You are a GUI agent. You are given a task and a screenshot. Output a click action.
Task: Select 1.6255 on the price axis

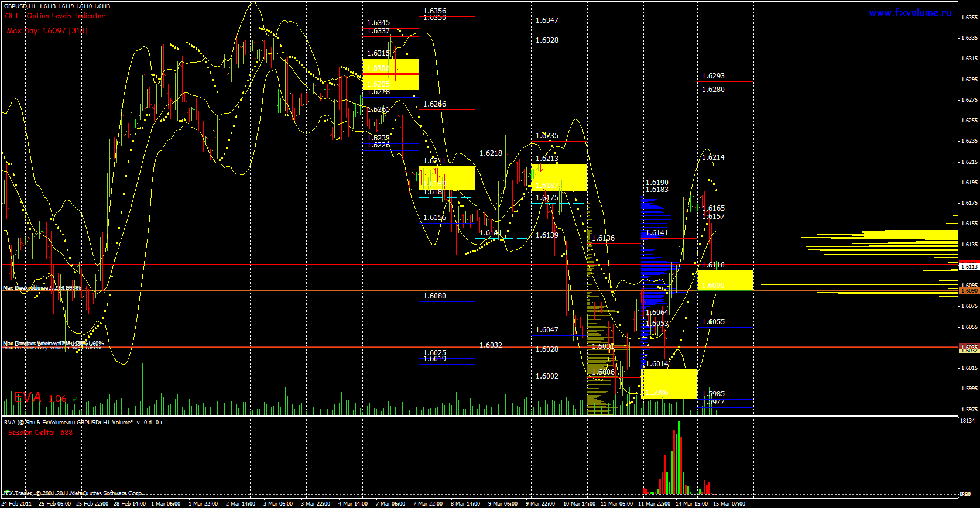tap(969, 121)
